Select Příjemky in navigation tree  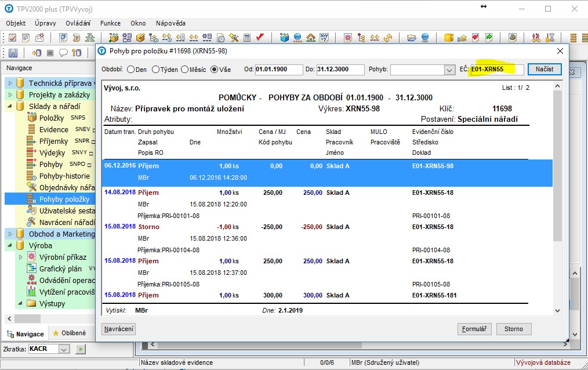point(53,142)
